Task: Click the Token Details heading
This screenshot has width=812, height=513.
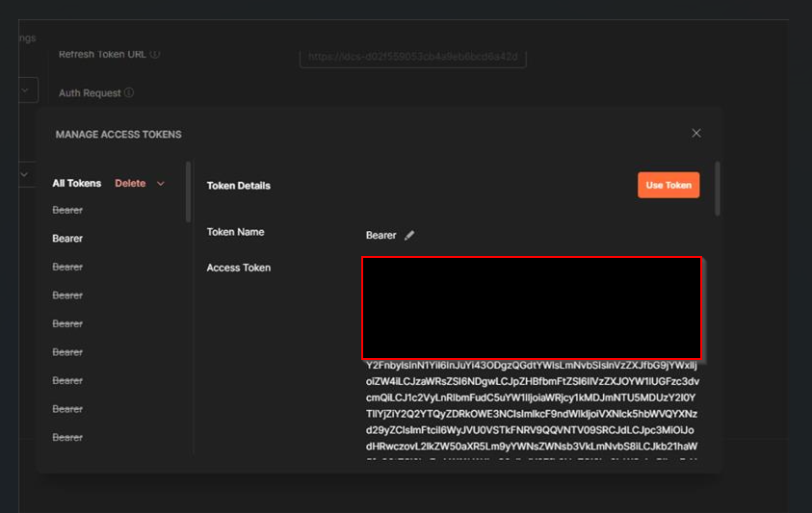Action: click(x=238, y=186)
